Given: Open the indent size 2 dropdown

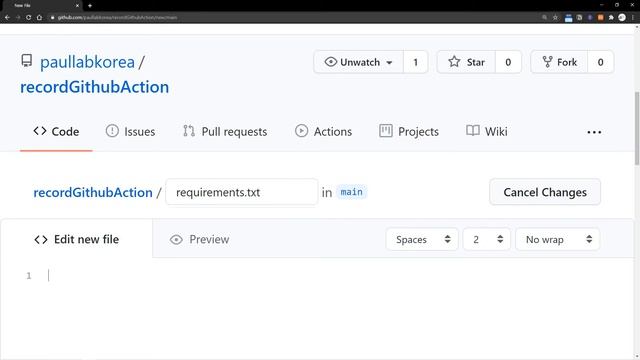Looking at the screenshot, I should coord(487,239).
